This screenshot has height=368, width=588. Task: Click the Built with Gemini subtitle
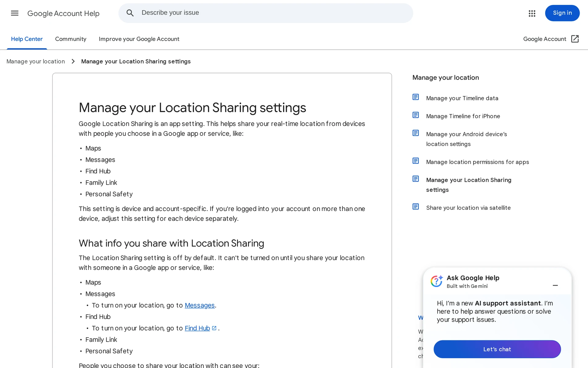467,286
